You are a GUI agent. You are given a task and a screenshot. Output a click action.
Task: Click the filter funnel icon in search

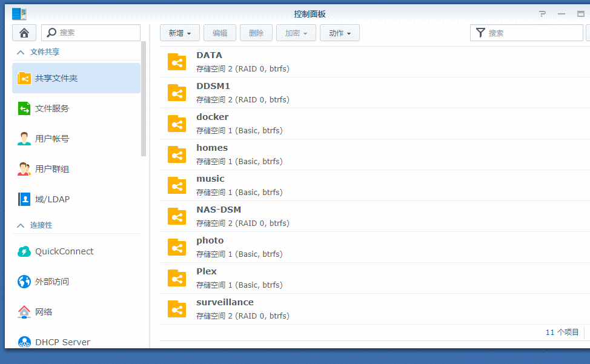coord(480,33)
